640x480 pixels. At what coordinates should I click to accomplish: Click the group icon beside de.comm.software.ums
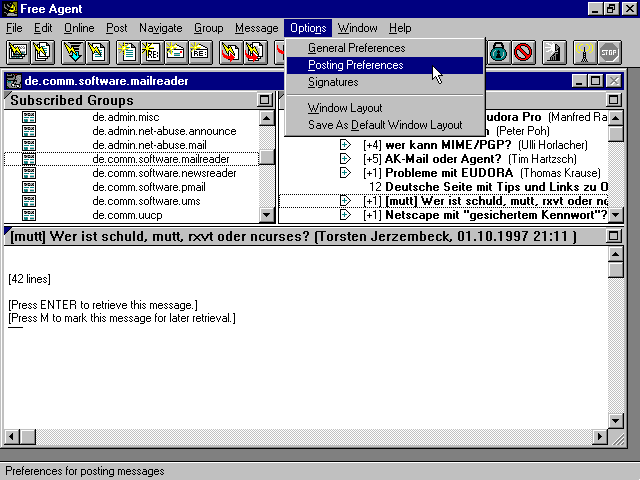(29, 201)
